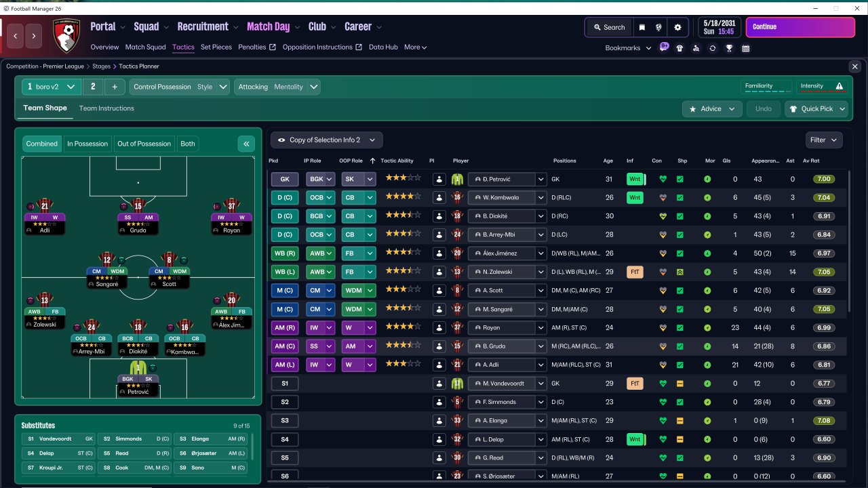The height and width of the screenshot is (488, 868).
Task: Click the green Shp check for B. Diakité
Action: coord(680,216)
